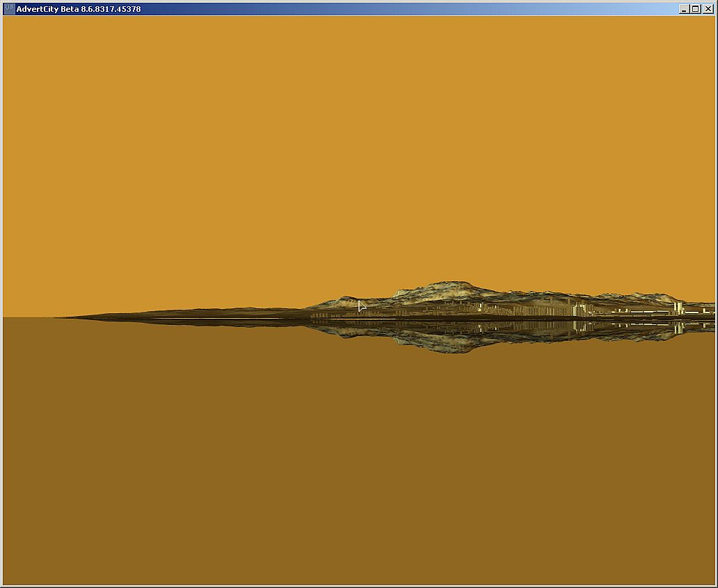Click the mountain's mirrored reflection in the water
This screenshot has width=718, height=588.
445,343
